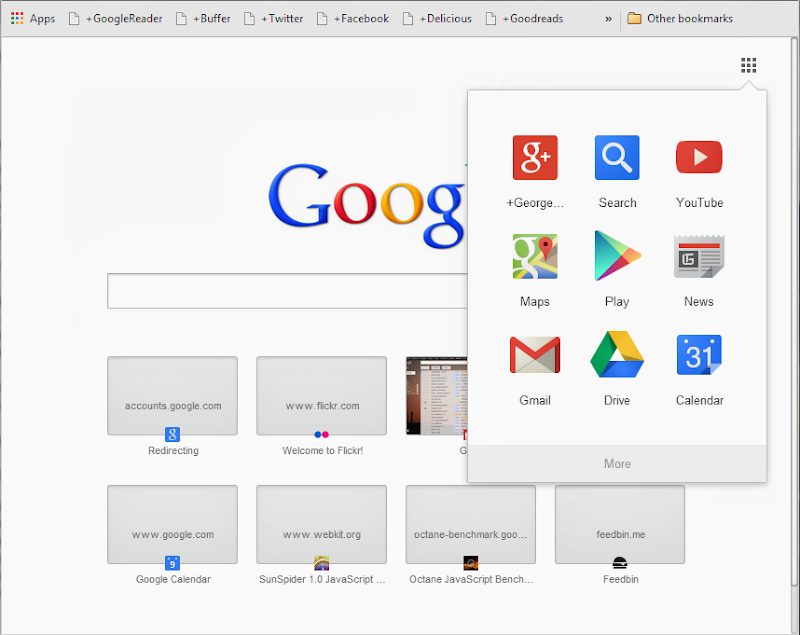Click the Apps shortcut in bookmarks bar
The height and width of the screenshot is (635, 800).
pyautogui.click(x=33, y=18)
